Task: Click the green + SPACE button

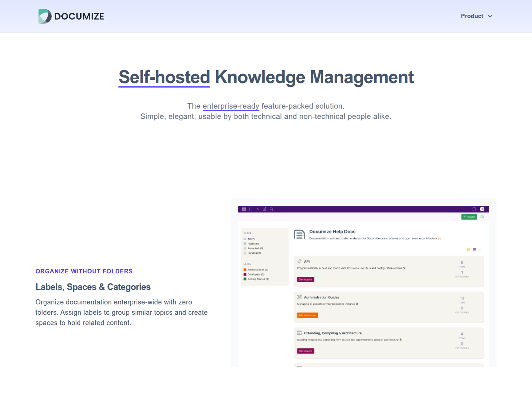Action: coord(469,217)
